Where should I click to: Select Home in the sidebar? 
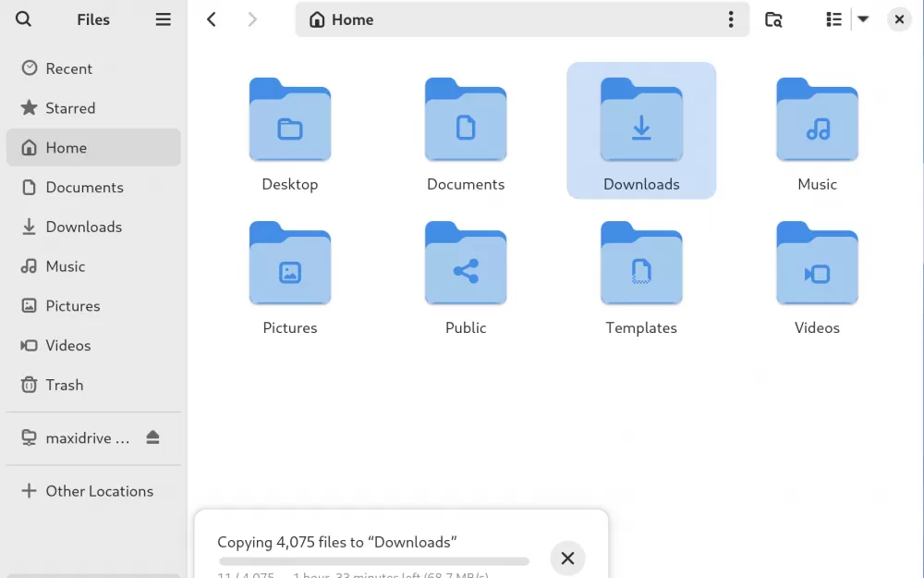pyautogui.click(x=93, y=147)
